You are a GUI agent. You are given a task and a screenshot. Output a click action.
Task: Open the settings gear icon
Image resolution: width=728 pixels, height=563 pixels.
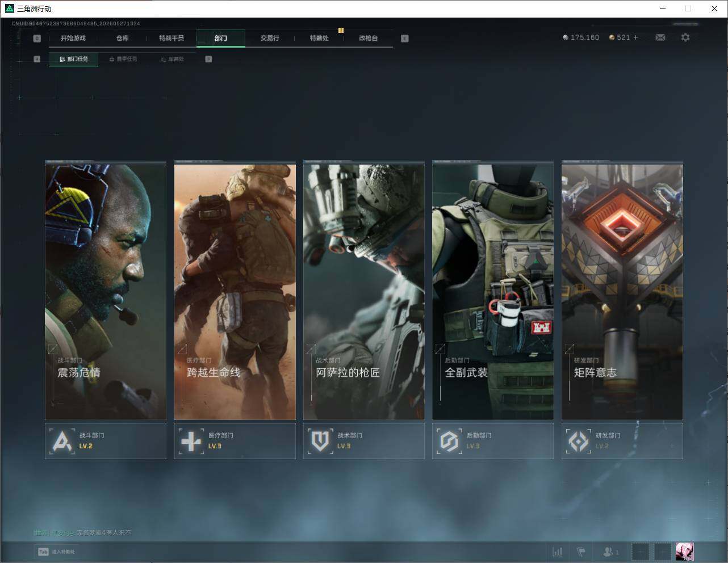coord(685,37)
